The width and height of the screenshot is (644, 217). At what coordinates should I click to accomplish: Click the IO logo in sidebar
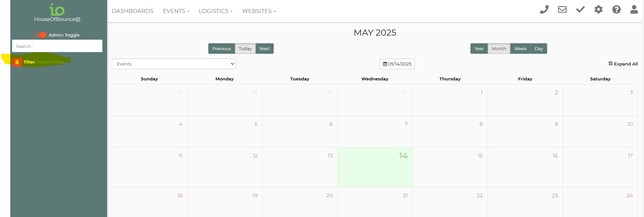click(x=57, y=10)
